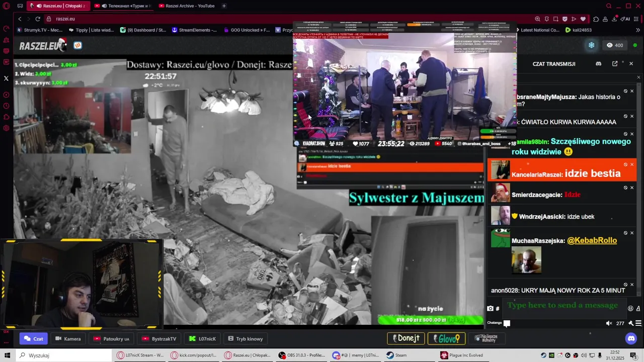
Task: Bookmark page with heart icon
Action: [x=583, y=19]
